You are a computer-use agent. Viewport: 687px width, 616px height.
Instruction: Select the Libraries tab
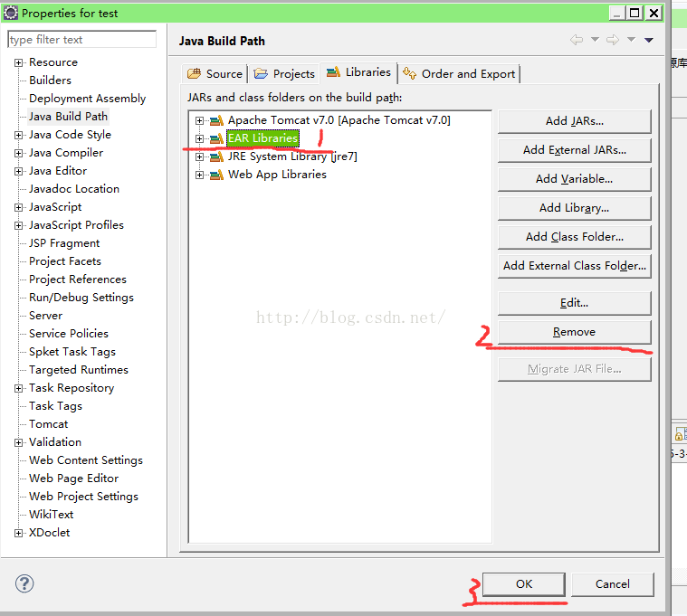(x=358, y=72)
